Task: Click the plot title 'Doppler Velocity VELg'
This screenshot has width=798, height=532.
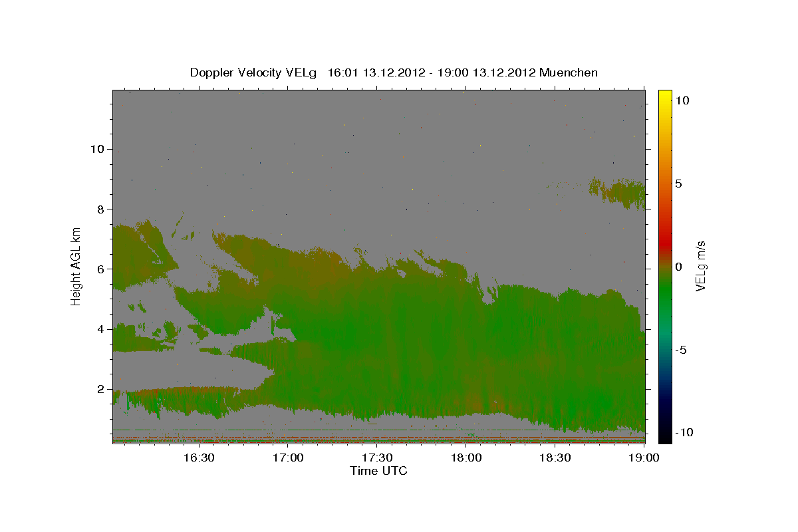Action: pyautogui.click(x=253, y=72)
